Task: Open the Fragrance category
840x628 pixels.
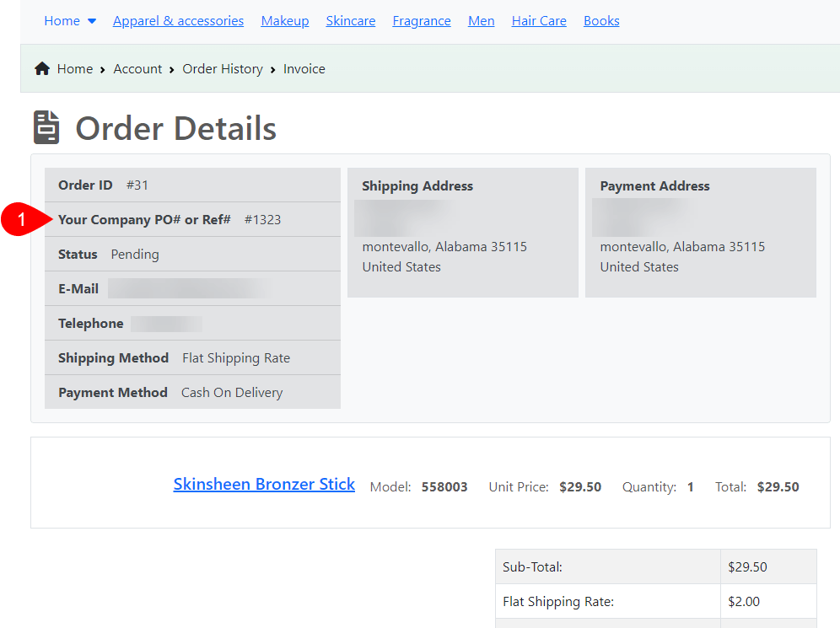Action: [422, 21]
